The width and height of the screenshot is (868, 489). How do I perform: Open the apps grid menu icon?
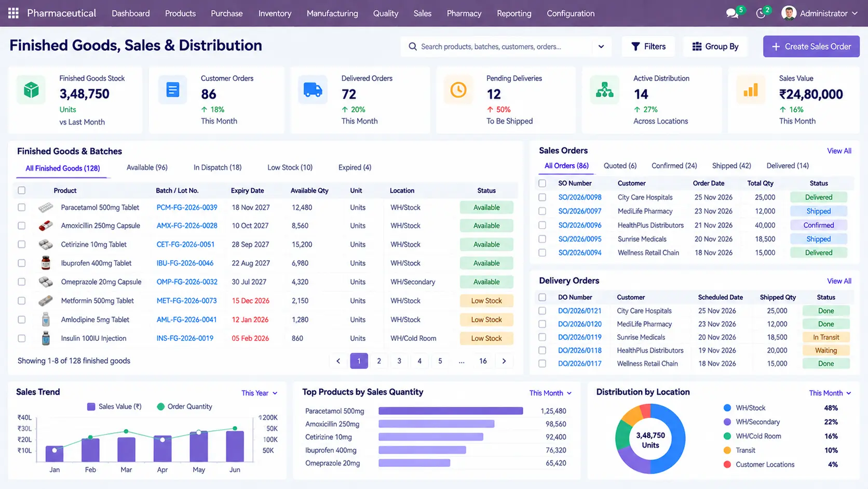tap(13, 13)
